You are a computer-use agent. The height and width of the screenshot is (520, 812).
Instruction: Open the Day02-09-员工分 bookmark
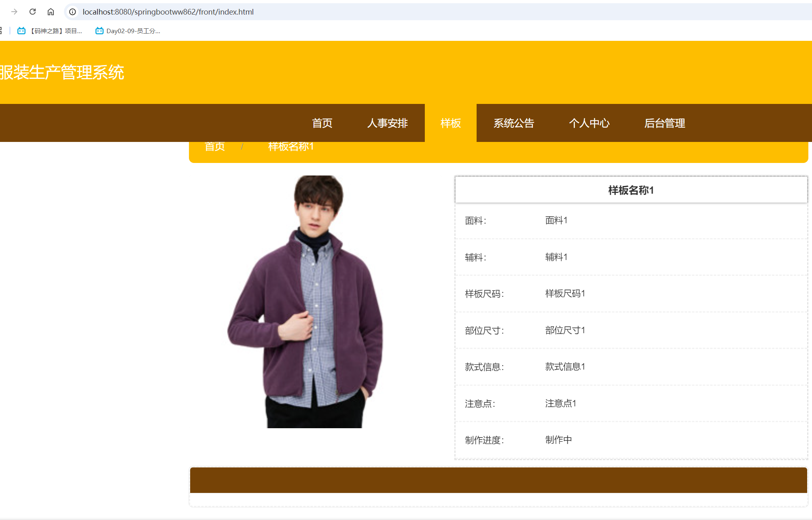(x=128, y=31)
